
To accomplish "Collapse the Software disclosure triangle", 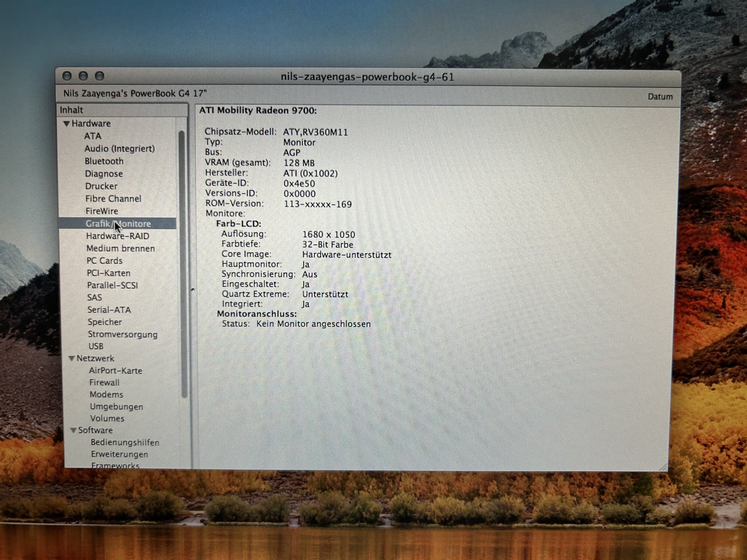I will tap(74, 430).
